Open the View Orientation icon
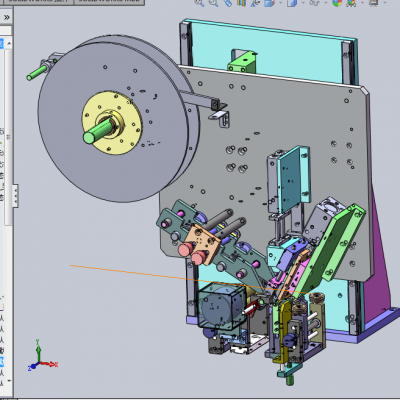400x400 pixels. [x=255, y=3]
